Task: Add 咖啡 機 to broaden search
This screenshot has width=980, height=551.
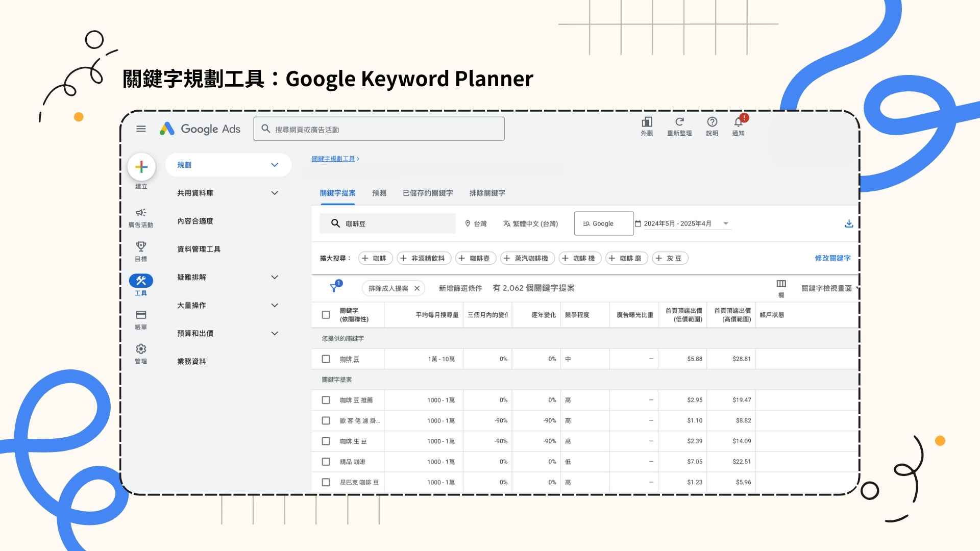Action: point(580,258)
